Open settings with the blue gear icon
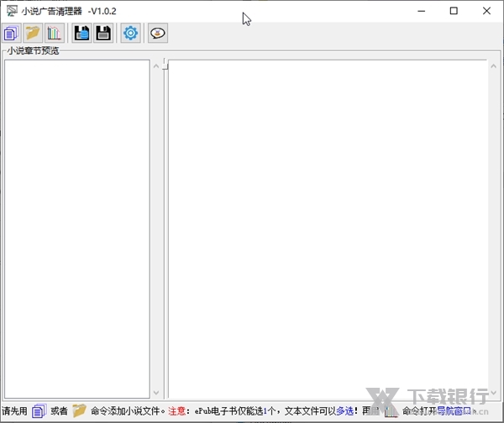The image size is (504, 423). coord(130,34)
